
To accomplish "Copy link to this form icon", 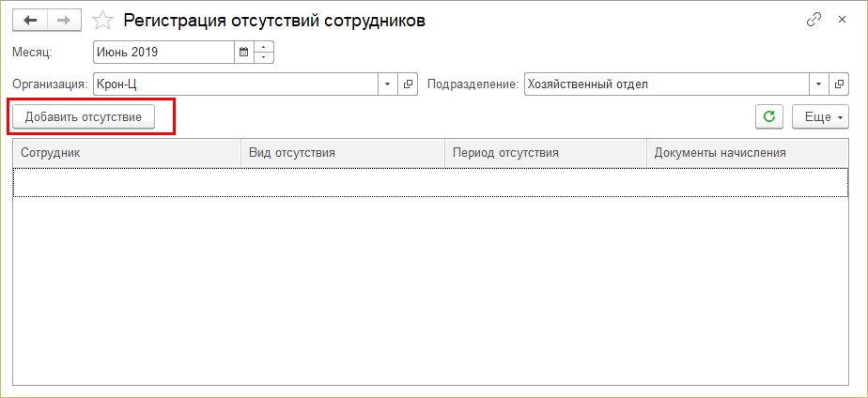I will coord(814,21).
